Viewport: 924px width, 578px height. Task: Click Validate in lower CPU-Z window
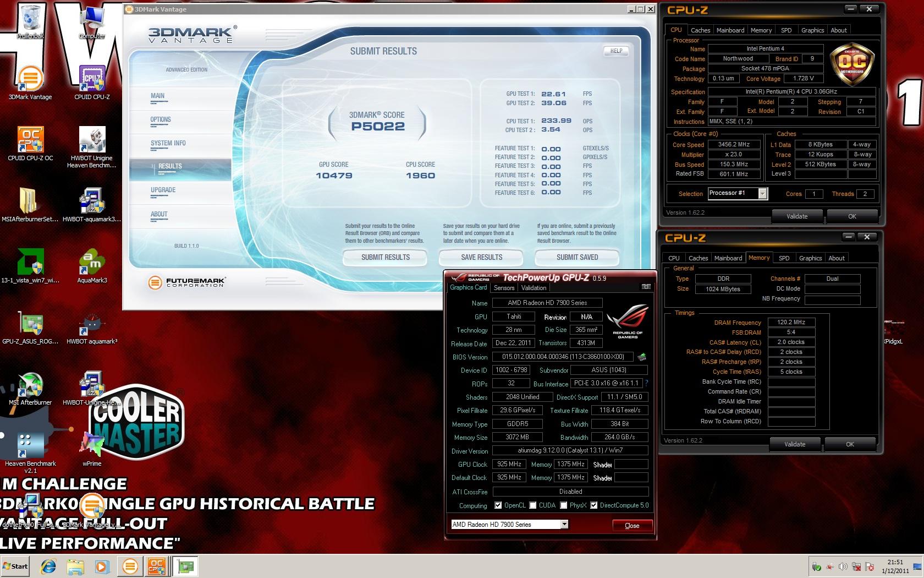795,444
